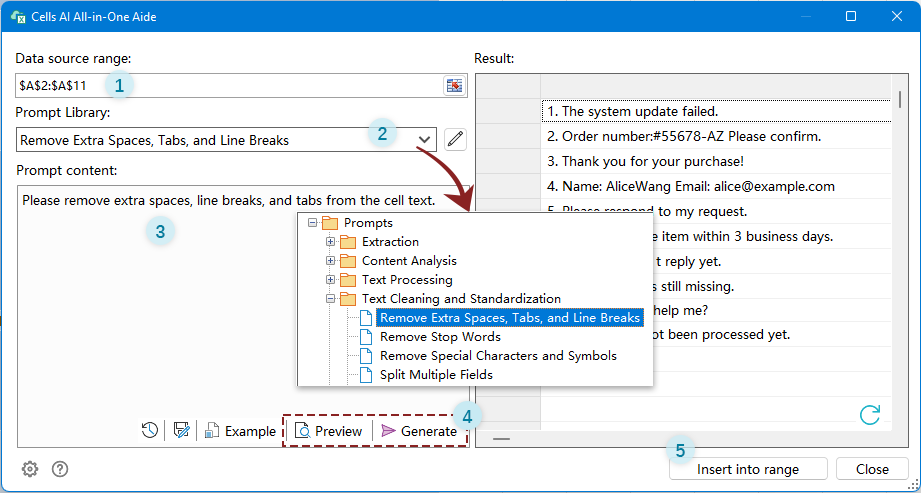Click the Cells AI app icon in title bar
921x493 pixels.
tap(18, 16)
